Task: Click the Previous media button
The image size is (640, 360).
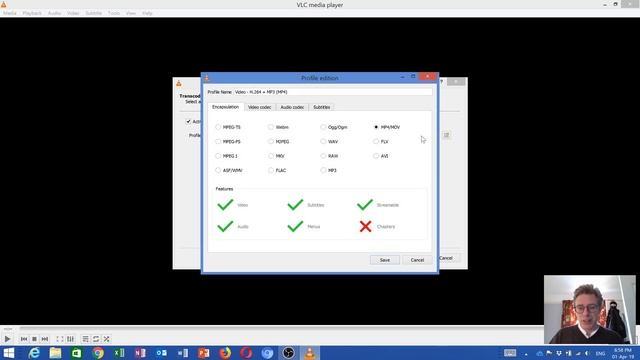Action: [x=24, y=339]
